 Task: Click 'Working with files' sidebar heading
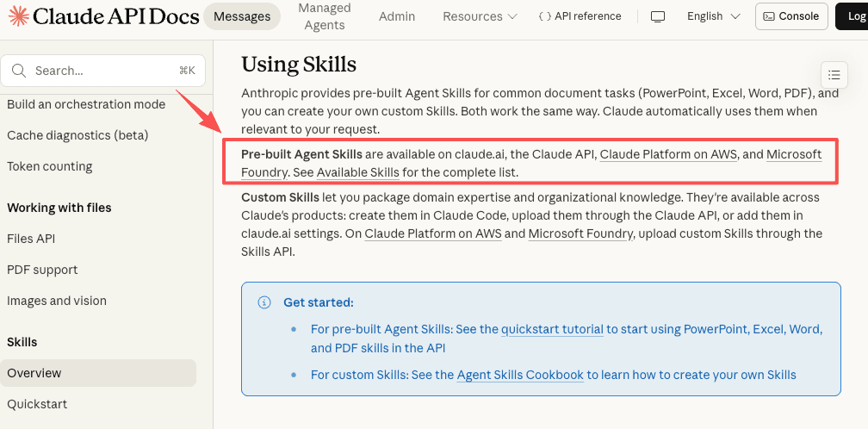point(59,208)
